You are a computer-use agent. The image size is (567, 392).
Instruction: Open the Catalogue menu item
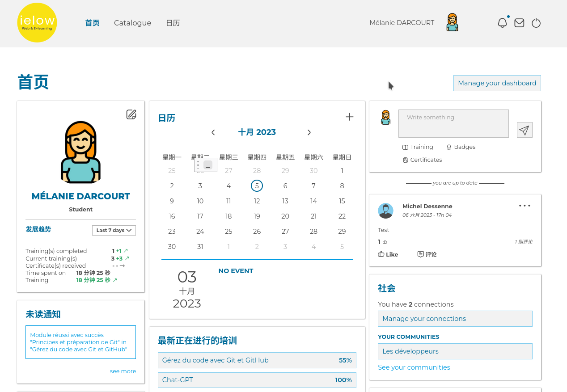[132, 23]
